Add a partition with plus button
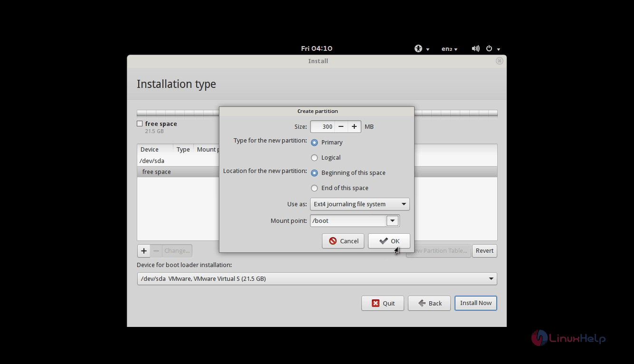The image size is (634, 364). click(x=144, y=251)
